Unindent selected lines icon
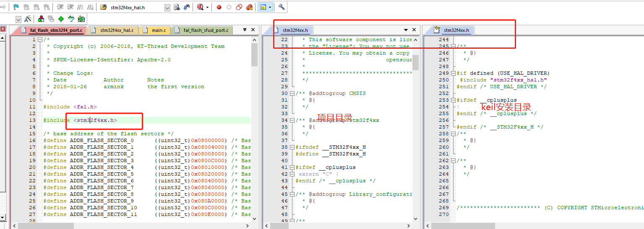 click(x=70, y=7)
